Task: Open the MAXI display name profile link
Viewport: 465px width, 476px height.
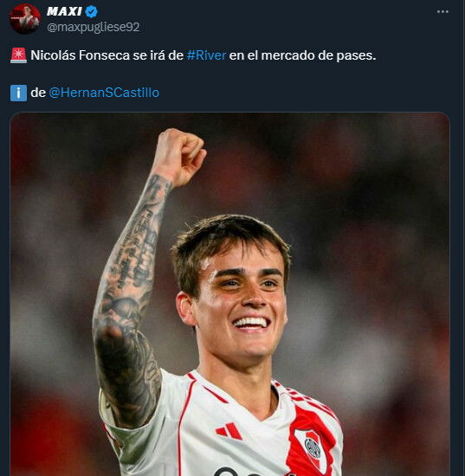Action: [64, 12]
